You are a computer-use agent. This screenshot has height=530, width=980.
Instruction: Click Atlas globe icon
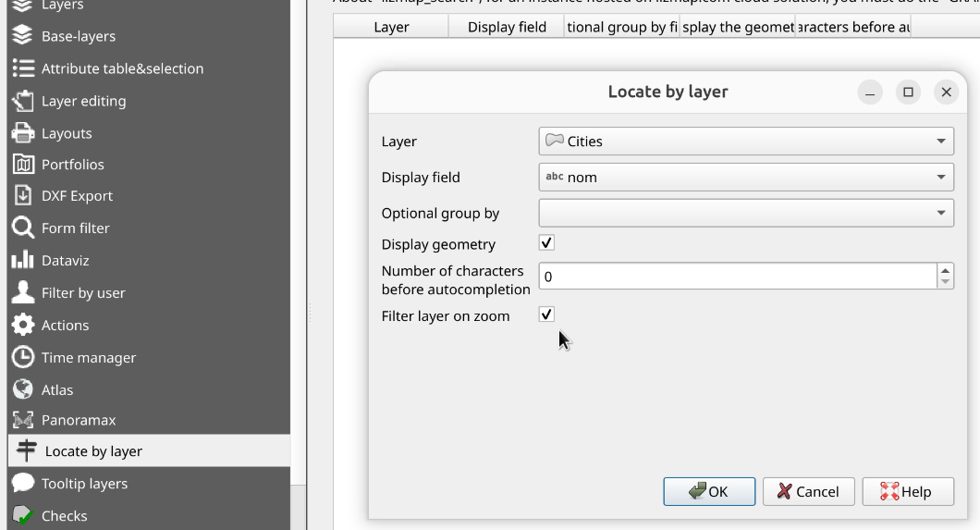[x=23, y=388]
